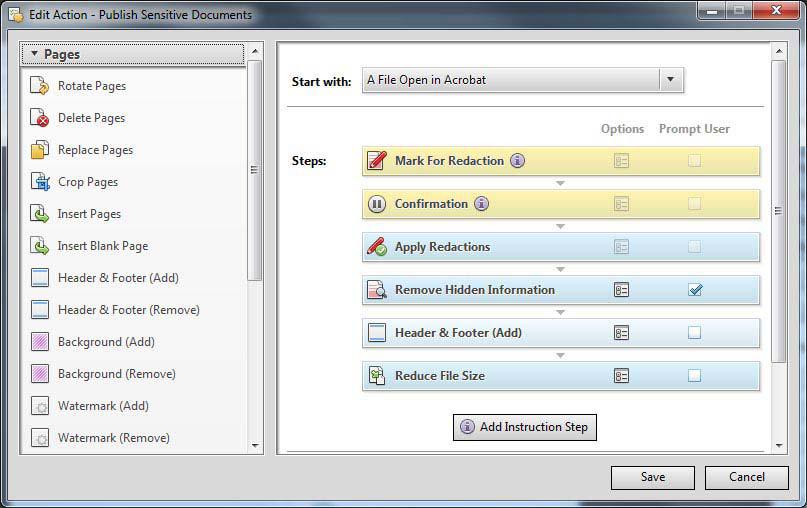Enable Prompt User for Reduce File Size

coord(694,376)
